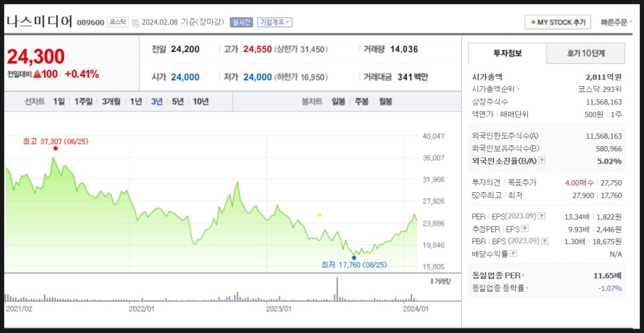This screenshot has height=333, width=644.
Task: Click the help icon next to 추정PER EPS
Action: (x=525, y=229)
